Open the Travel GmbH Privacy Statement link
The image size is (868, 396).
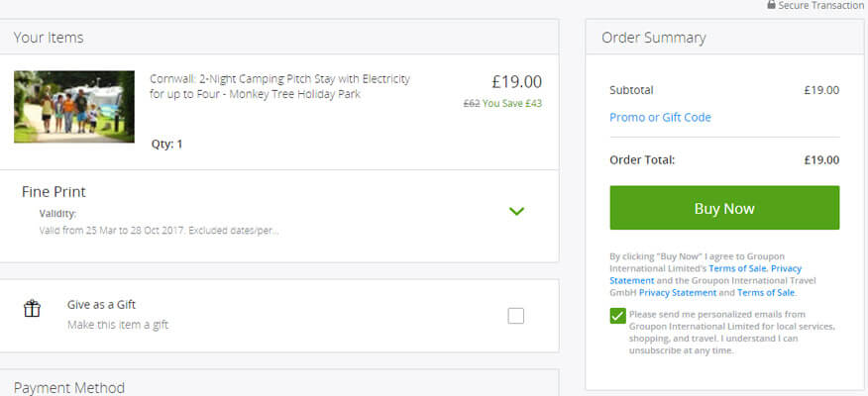(x=678, y=293)
